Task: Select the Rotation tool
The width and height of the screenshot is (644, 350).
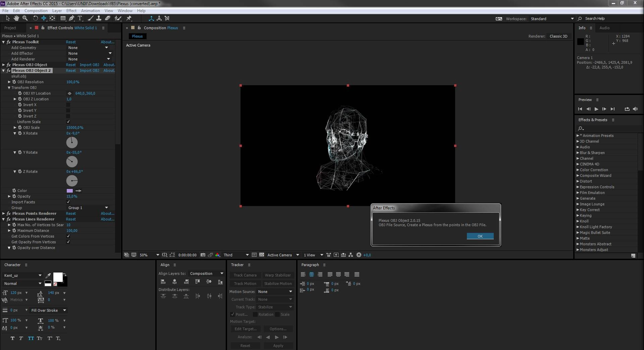Action: click(35, 18)
